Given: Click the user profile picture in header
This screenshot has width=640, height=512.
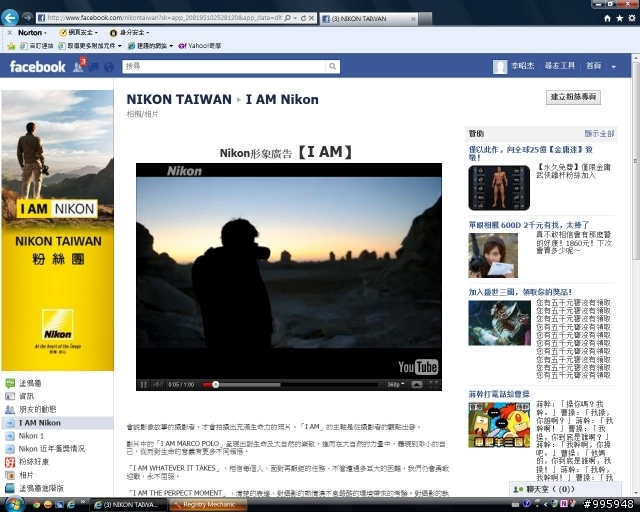Looking at the screenshot, I should coord(500,67).
